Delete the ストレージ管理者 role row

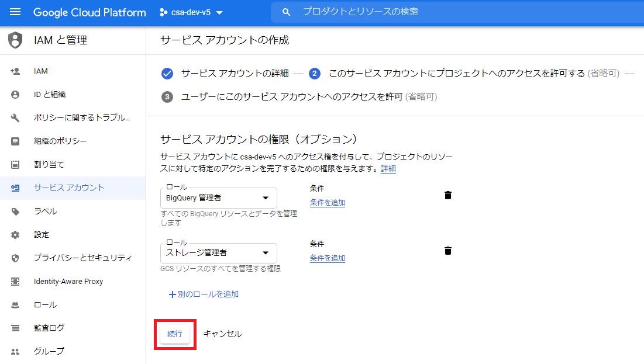click(x=447, y=251)
